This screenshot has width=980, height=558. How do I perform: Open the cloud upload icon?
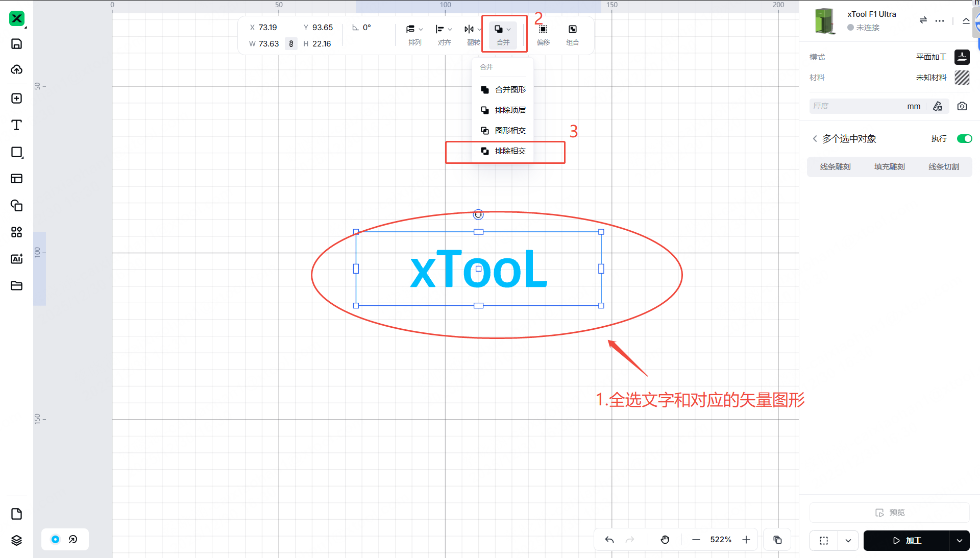[x=16, y=69]
